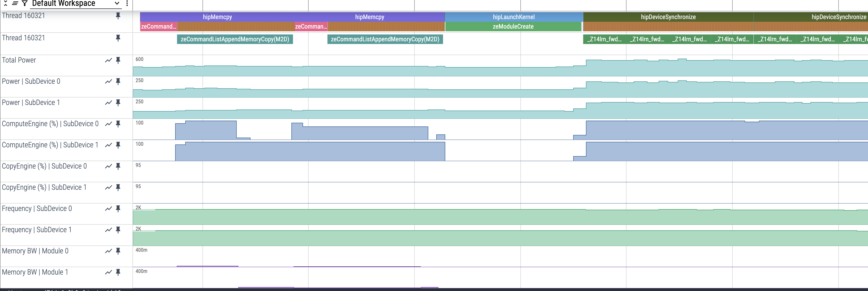Click the sort tracks icon

tap(15, 3)
